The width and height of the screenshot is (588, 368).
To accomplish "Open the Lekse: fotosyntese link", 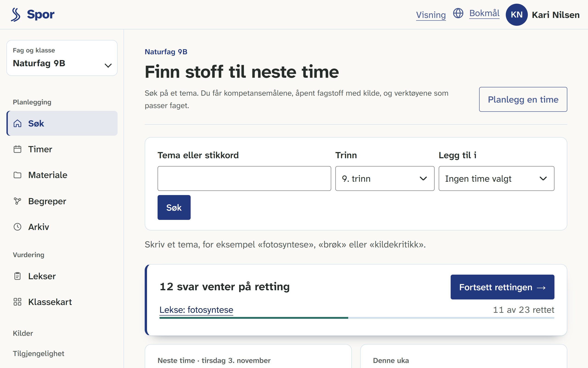I will pos(196,310).
